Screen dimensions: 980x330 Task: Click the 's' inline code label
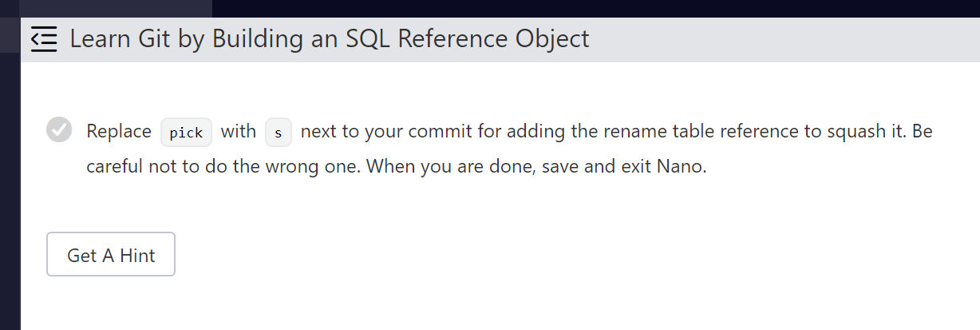pos(279,133)
